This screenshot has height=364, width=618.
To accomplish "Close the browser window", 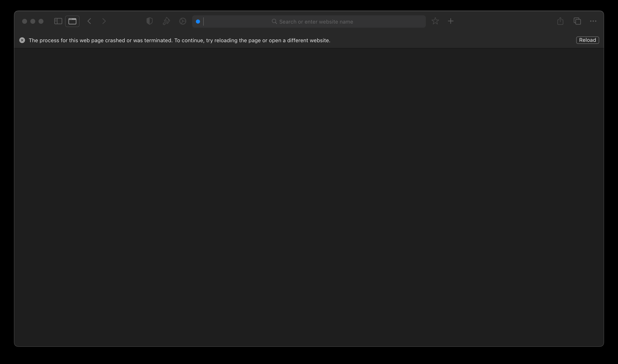I will point(25,21).
